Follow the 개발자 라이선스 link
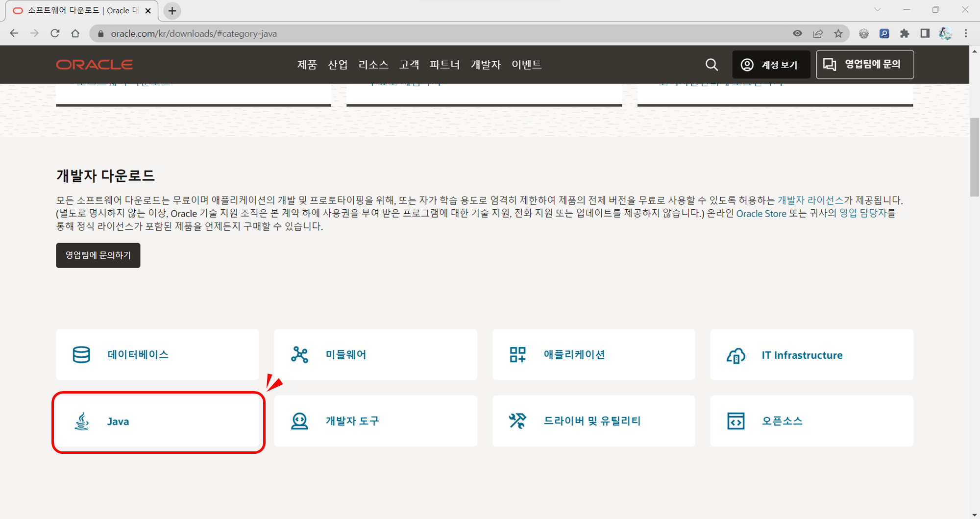Viewport: 980px width, 519px height. coord(810,200)
